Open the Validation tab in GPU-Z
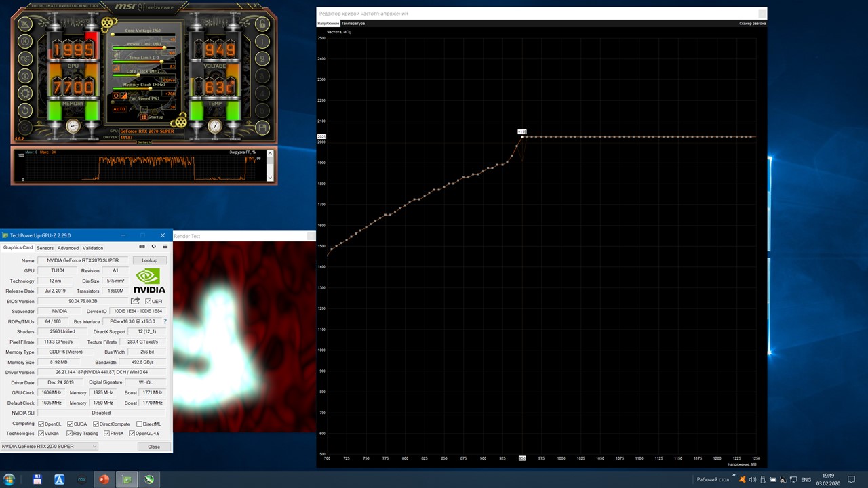This screenshot has height=488, width=868. (93, 248)
